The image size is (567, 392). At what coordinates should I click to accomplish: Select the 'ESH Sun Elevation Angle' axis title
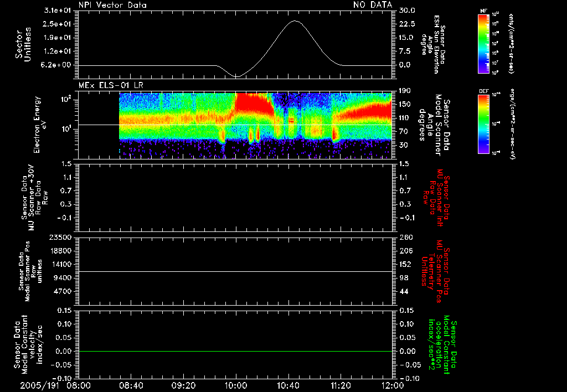[x=433, y=44]
